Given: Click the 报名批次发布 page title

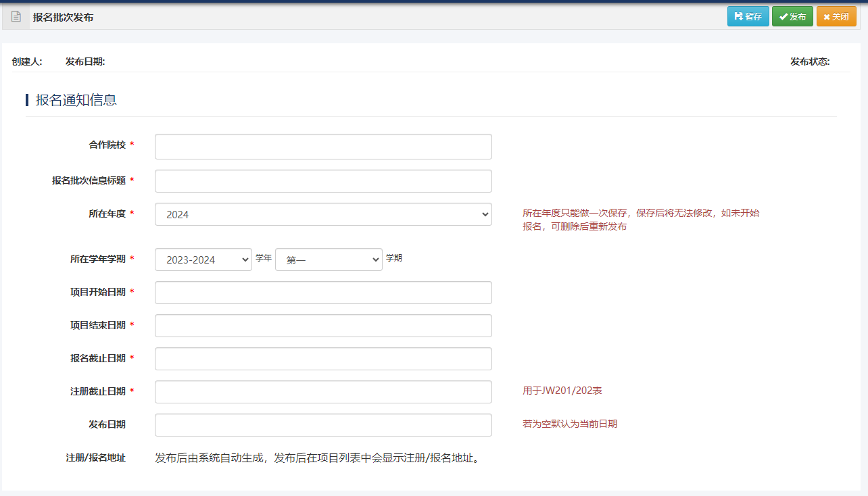Looking at the screenshot, I should [x=63, y=17].
